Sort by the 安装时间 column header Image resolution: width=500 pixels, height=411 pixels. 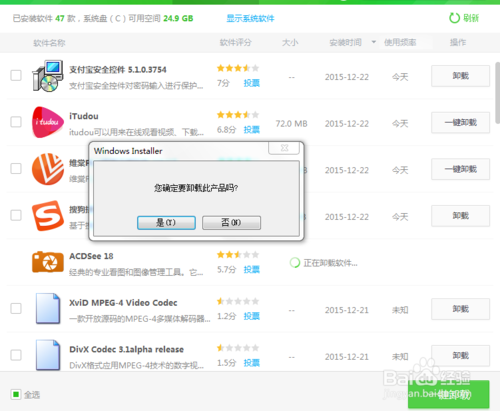(345, 42)
